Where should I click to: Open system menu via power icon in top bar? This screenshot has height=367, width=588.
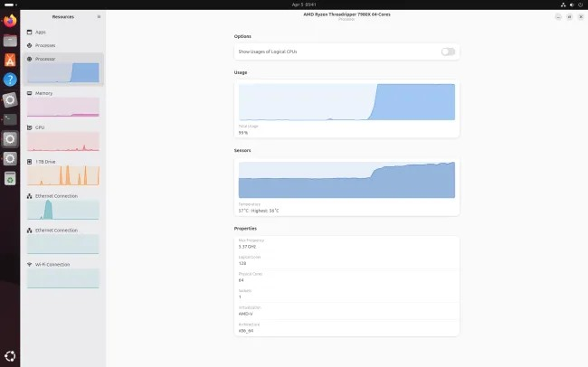tap(580, 4)
